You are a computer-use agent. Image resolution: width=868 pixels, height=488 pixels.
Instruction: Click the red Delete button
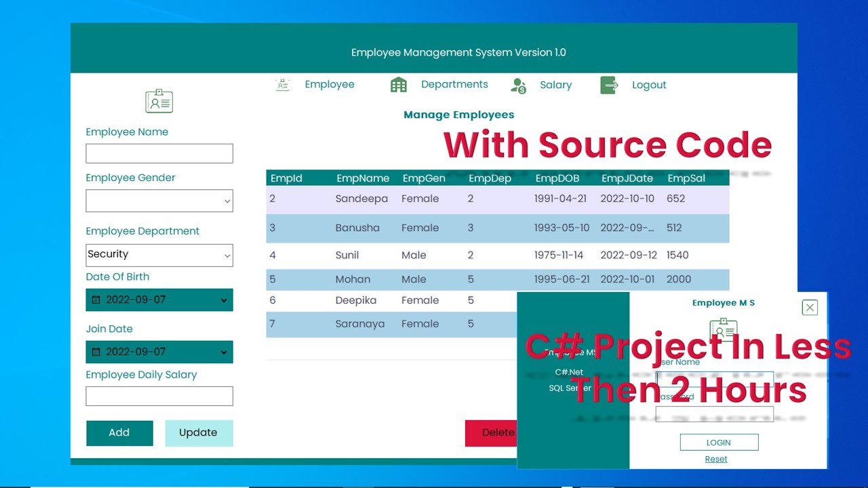491,433
